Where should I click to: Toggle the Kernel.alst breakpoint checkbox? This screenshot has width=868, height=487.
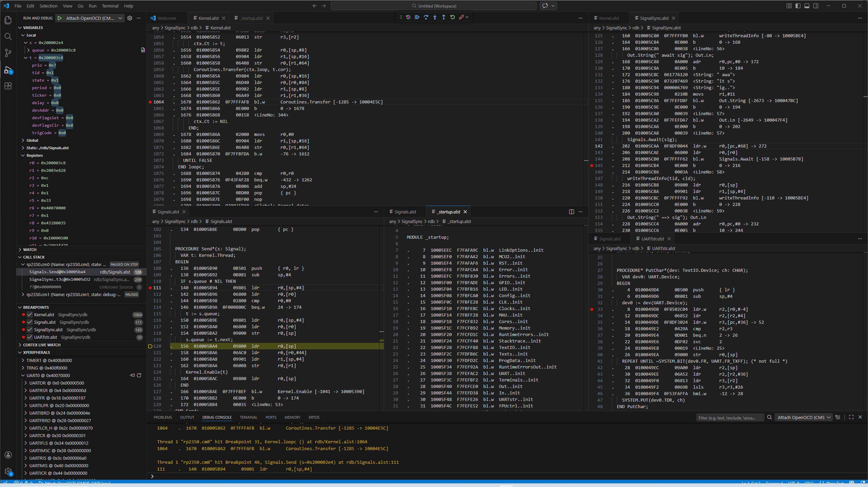pyautogui.click(x=30, y=315)
